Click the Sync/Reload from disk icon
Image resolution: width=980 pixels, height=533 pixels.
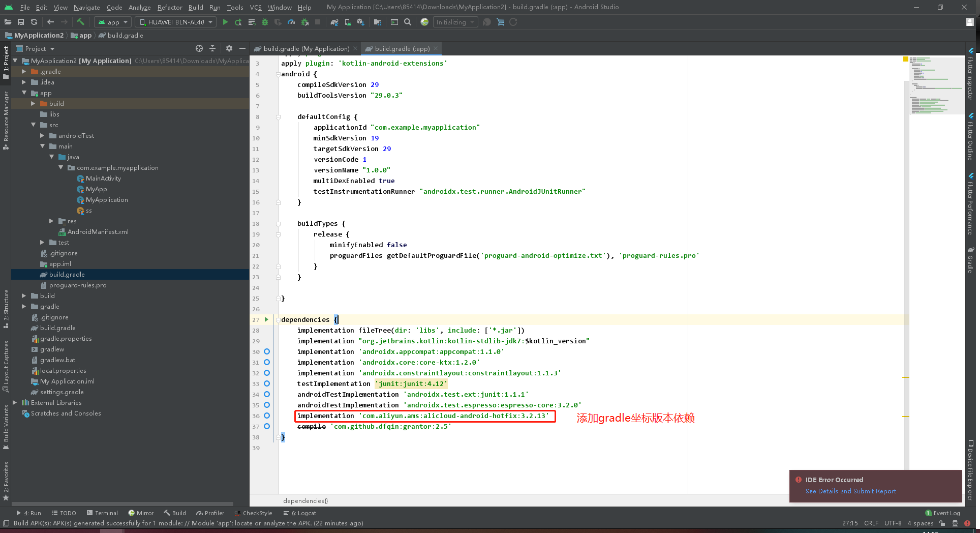tap(34, 22)
